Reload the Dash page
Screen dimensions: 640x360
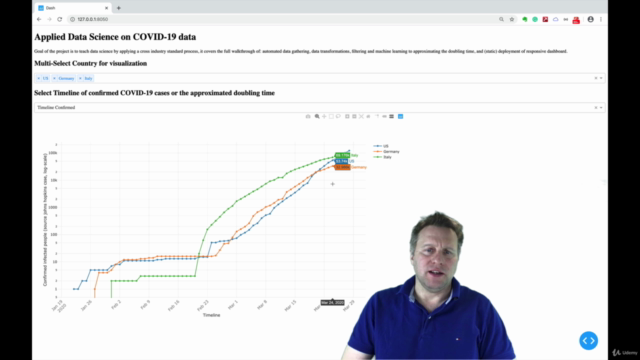(60, 19)
